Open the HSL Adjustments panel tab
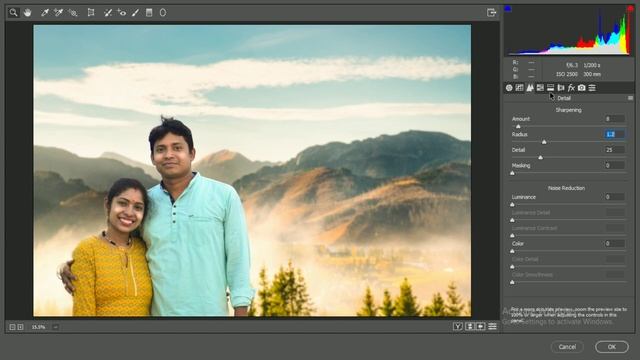The width and height of the screenshot is (640, 360). click(x=540, y=88)
